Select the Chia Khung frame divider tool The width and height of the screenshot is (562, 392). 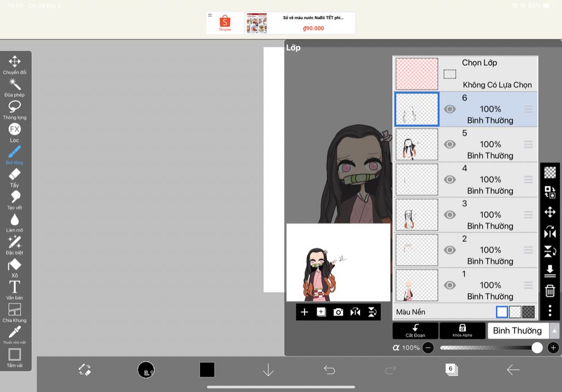(14, 313)
